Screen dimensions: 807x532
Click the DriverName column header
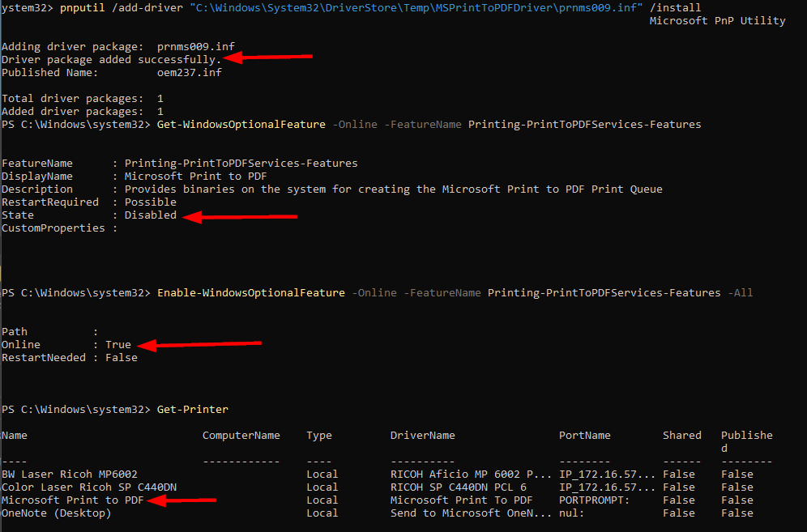coord(422,436)
